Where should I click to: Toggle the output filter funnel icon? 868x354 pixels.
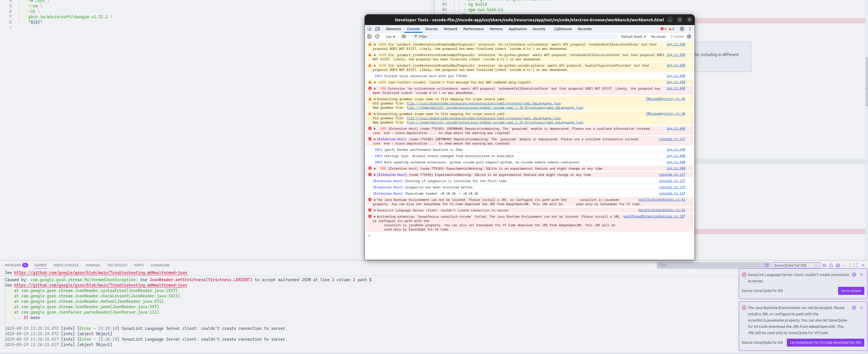pyautogui.click(x=767, y=265)
